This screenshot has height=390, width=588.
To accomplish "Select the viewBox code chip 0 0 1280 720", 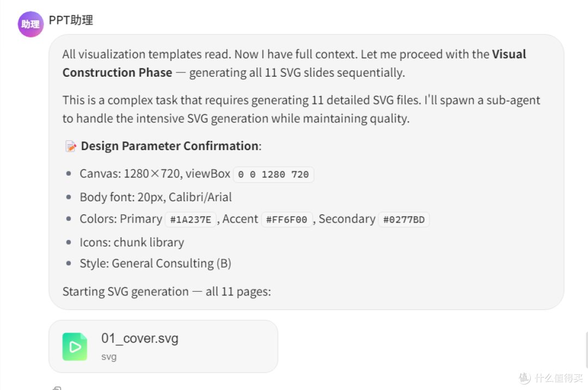I will (273, 175).
